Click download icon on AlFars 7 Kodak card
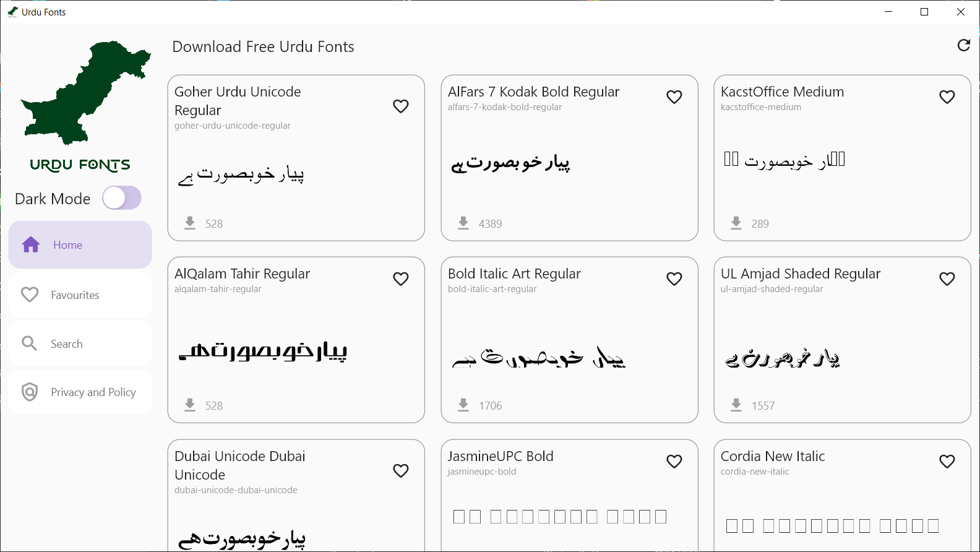 pyautogui.click(x=463, y=223)
